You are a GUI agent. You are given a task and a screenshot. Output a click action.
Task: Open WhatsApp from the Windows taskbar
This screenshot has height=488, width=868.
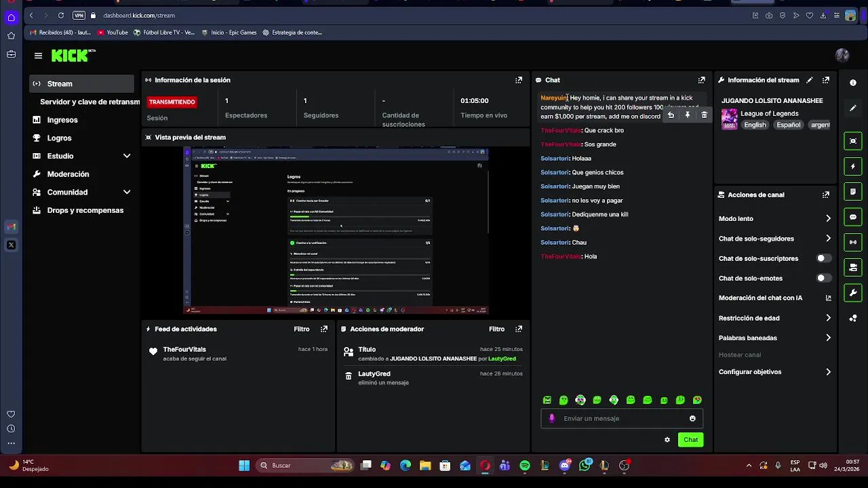point(585,466)
